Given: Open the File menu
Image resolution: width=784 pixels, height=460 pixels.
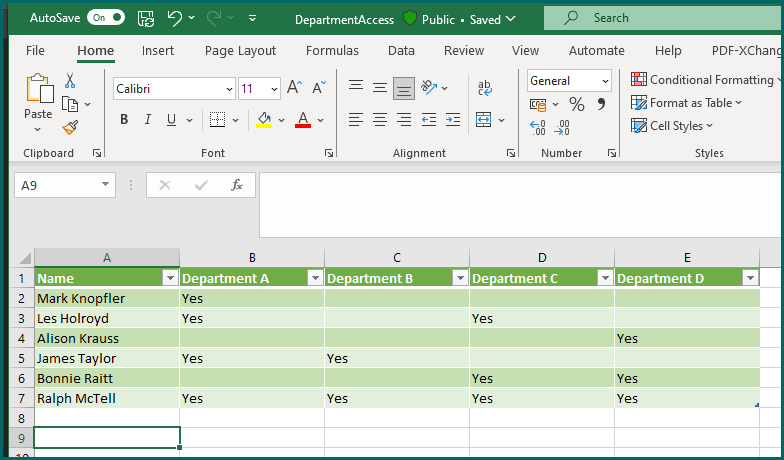Looking at the screenshot, I should click(x=35, y=50).
